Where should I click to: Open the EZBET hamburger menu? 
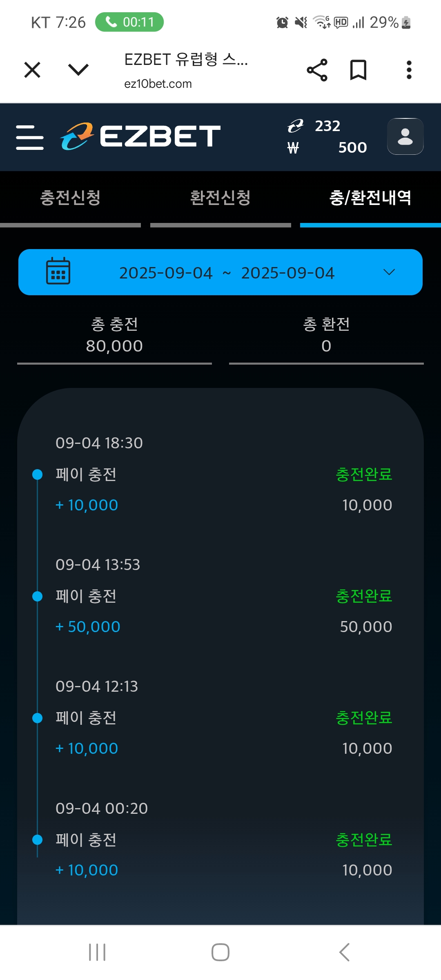(x=30, y=137)
